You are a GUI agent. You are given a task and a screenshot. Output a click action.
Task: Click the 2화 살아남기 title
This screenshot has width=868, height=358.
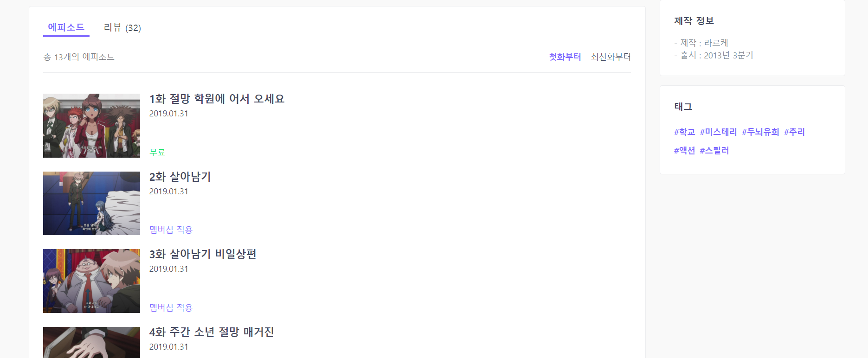coord(180,177)
